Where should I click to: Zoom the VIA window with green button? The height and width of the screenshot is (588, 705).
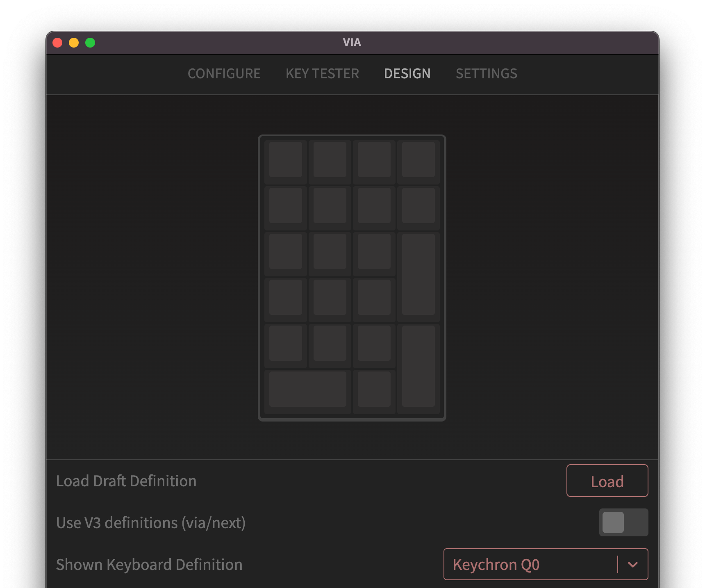[x=90, y=43]
